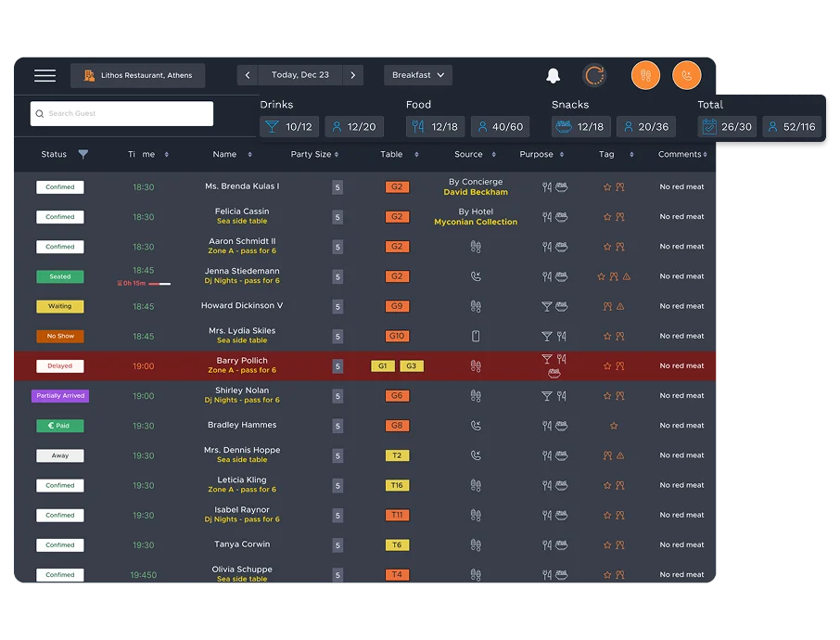The width and height of the screenshot is (840, 640).
Task: Click the Drinks guest count 12/20
Action: click(x=354, y=127)
